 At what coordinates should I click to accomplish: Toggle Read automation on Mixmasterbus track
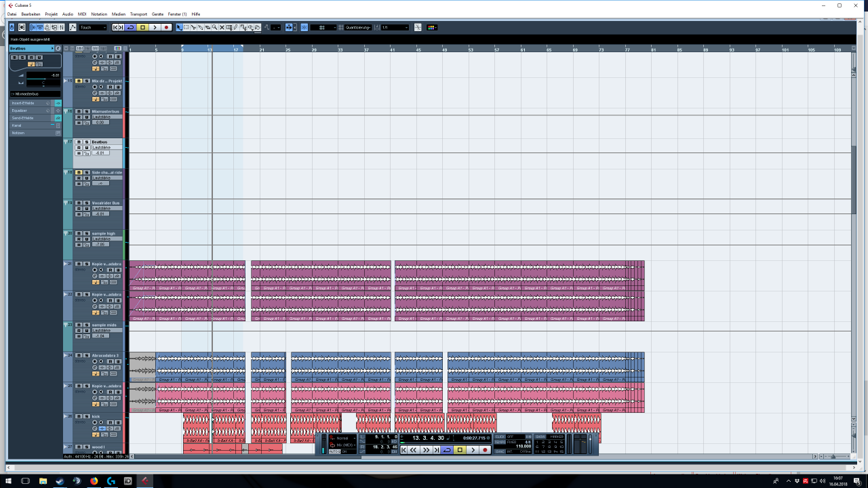[x=79, y=117]
